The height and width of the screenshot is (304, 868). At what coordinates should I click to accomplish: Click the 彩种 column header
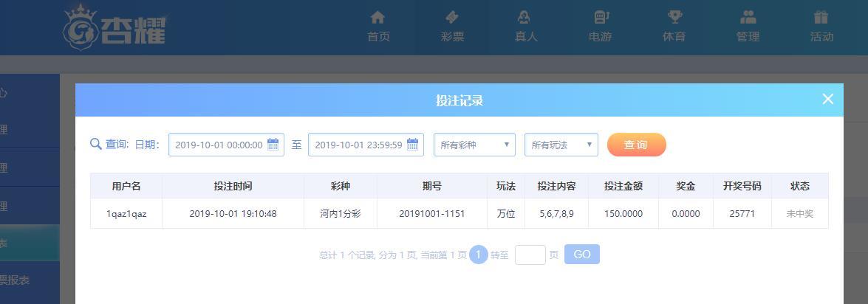pos(341,186)
